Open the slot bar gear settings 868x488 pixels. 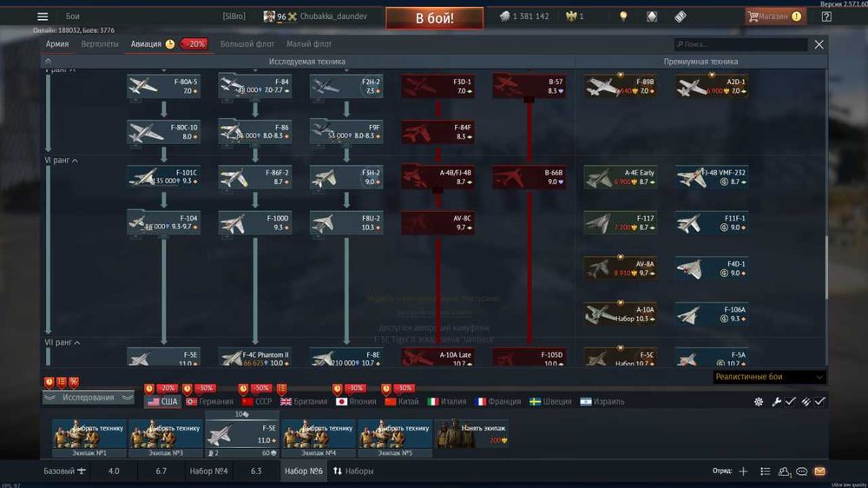[759, 401]
